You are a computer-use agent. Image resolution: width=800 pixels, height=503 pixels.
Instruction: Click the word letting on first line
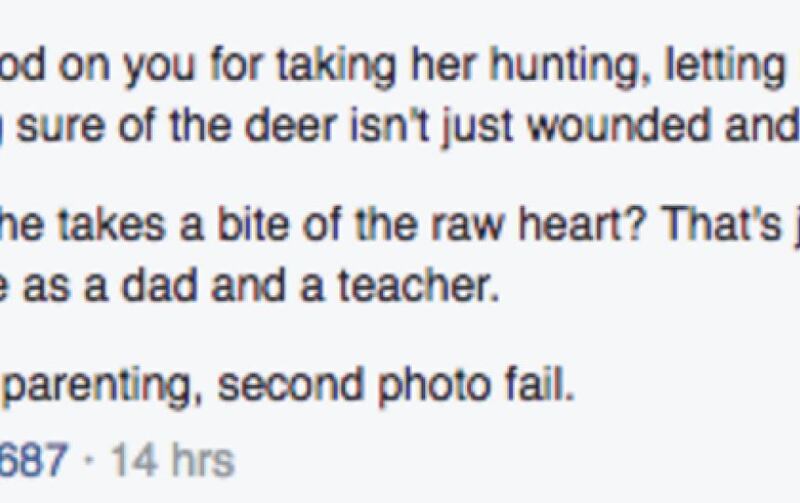[x=724, y=66]
